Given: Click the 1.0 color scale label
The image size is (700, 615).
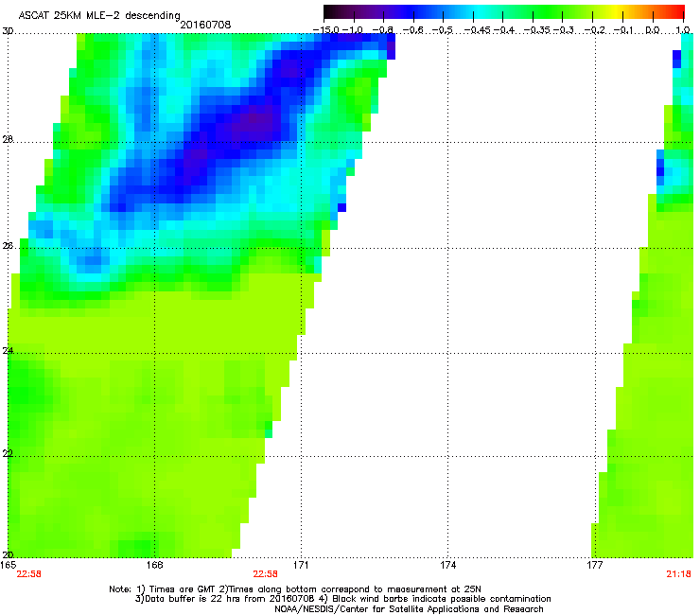Looking at the screenshot, I should coord(682,30).
